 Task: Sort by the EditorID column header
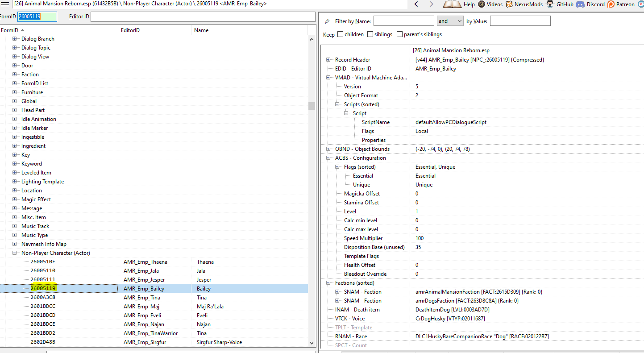(154, 30)
